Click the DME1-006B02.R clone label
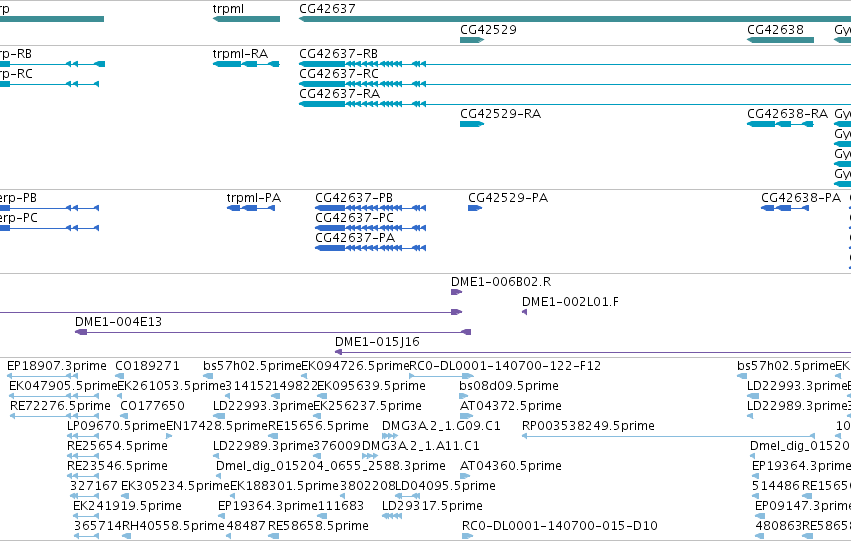This screenshot has height=541, width=851. tap(501, 282)
